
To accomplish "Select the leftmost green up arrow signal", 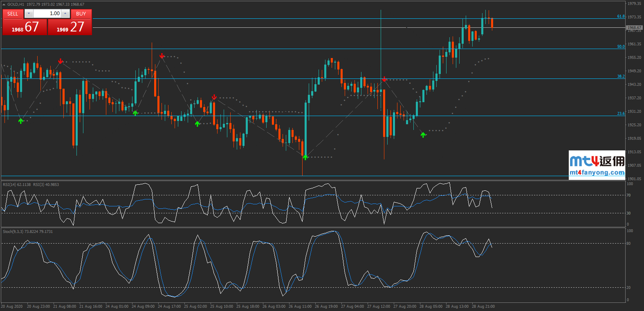I will coord(21,121).
